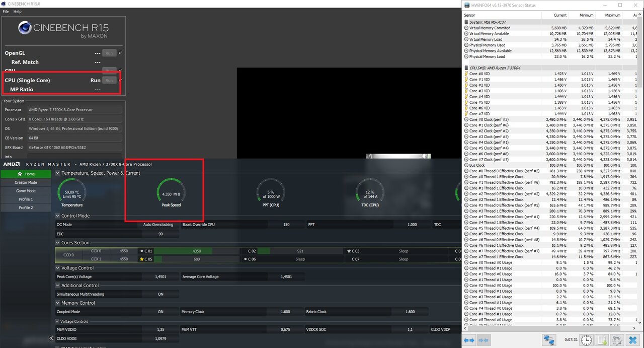Start HWiNFO logging with document-plus icon
This screenshot has width=644, height=348.
tap(602, 340)
